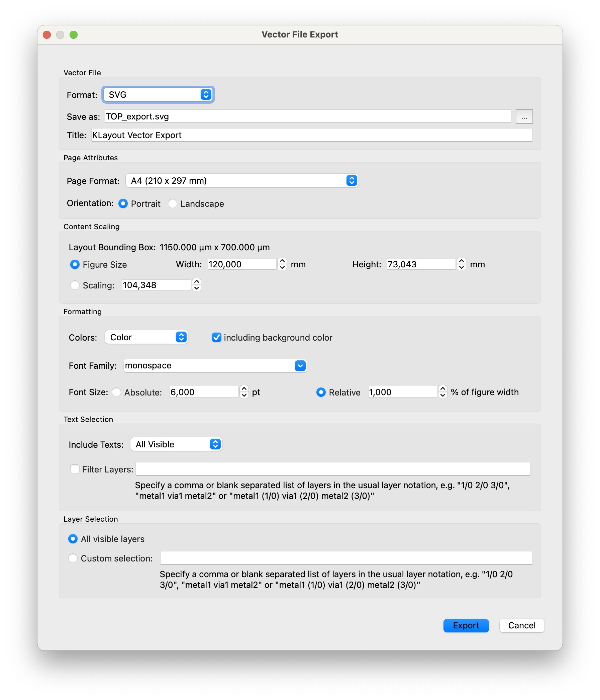Click the Cancel button
The height and width of the screenshot is (700, 600).
(x=522, y=626)
